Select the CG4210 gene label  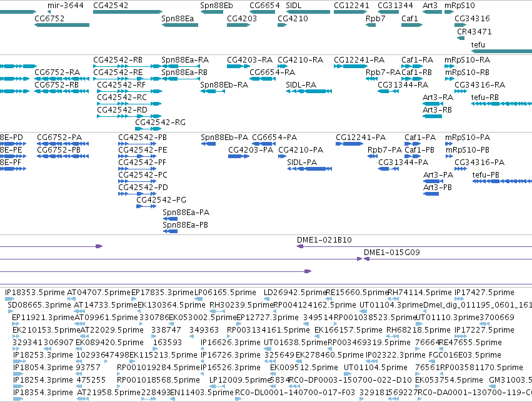tap(293, 18)
